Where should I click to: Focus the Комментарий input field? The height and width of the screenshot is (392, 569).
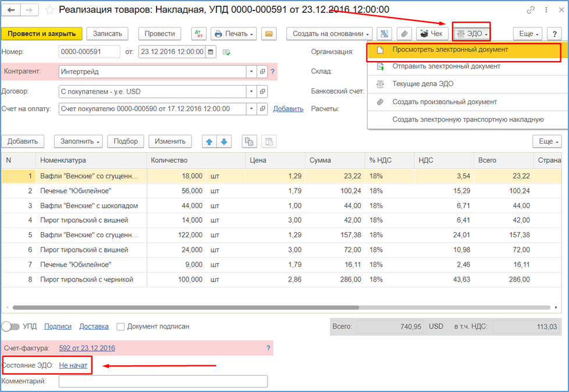[x=163, y=382]
